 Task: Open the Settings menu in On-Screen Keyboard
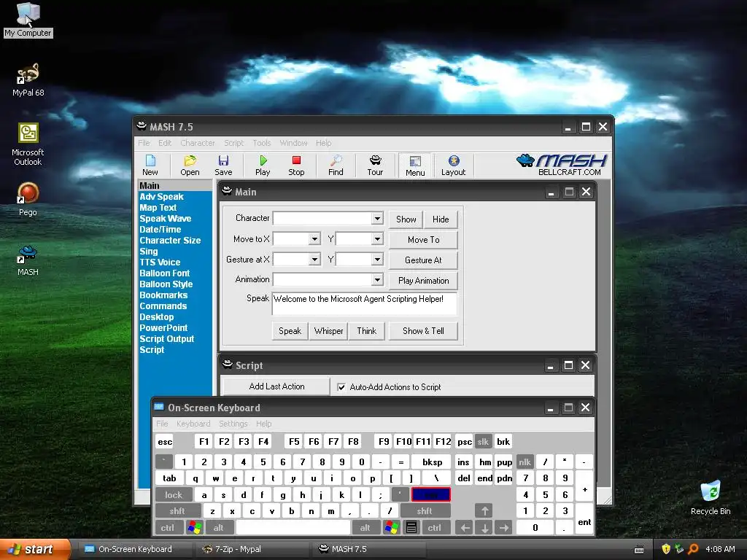[x=233, y=424]
